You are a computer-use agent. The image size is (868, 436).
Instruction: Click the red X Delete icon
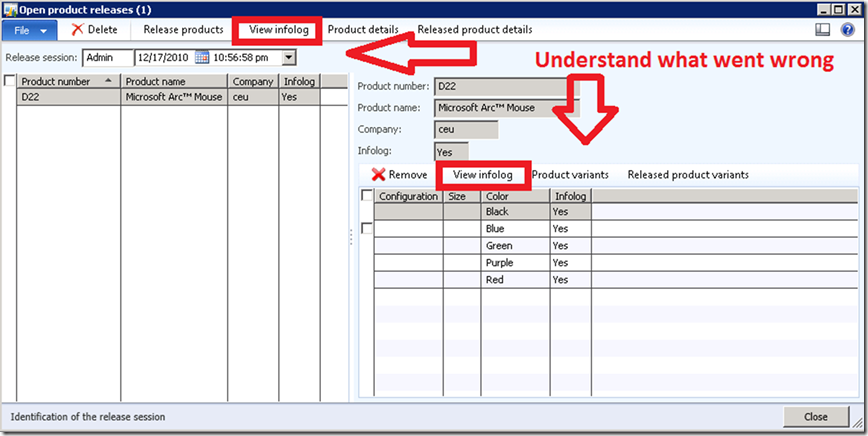click(77, 30)
